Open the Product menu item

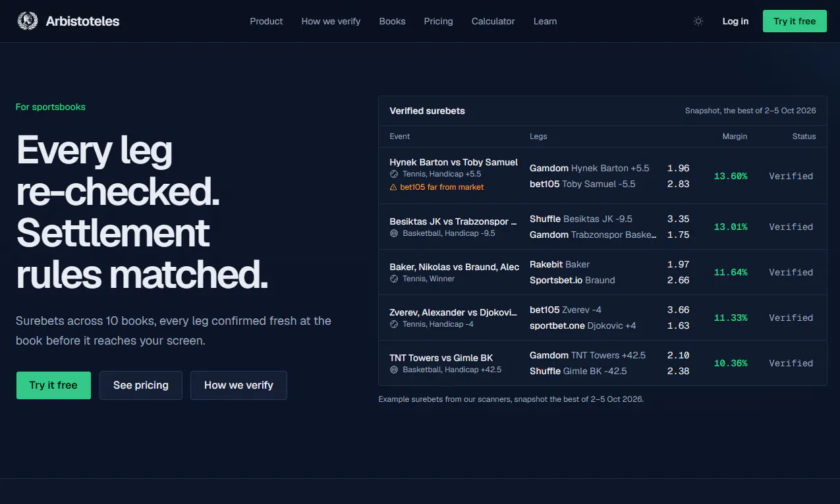pyautogui.click(x=266, y=21)
